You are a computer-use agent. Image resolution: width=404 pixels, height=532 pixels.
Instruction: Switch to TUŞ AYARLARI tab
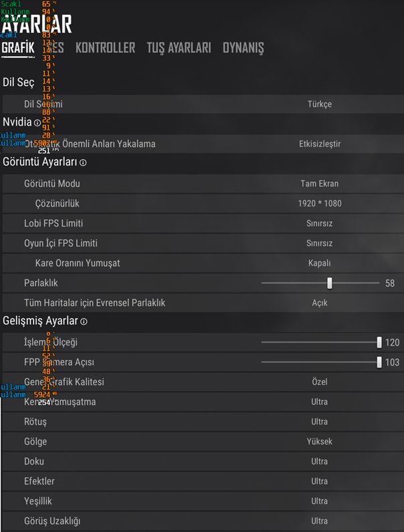point(178,48)
